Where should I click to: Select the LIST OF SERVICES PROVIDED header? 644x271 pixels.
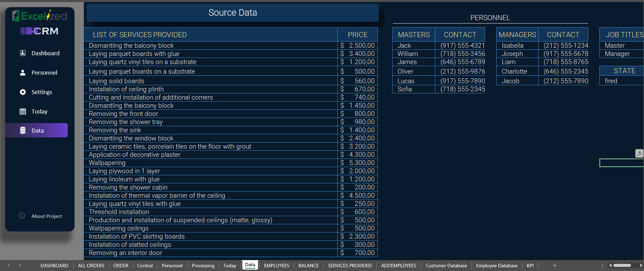[211, 35]
